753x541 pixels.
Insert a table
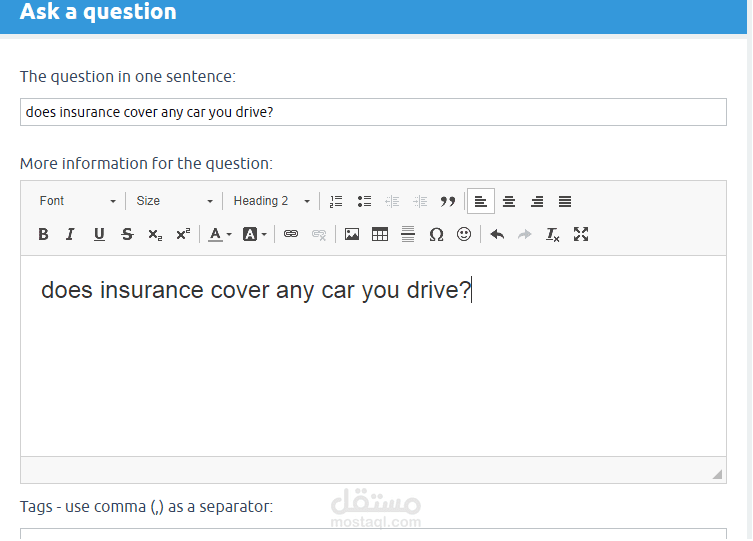click(x=379, y=234)
